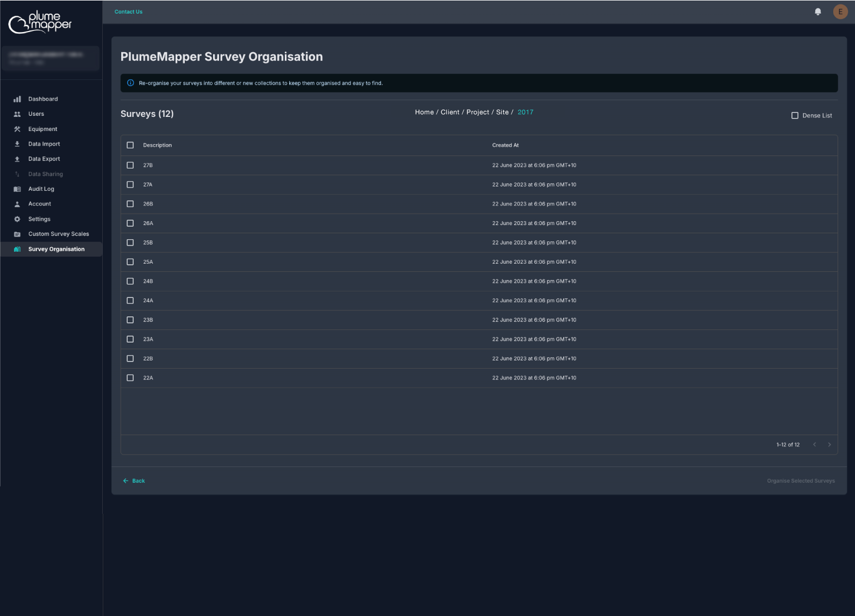The height and width of the screenshot is (616, 855).
Task: Click created date of survey 23A
Action: pos(534,339)
